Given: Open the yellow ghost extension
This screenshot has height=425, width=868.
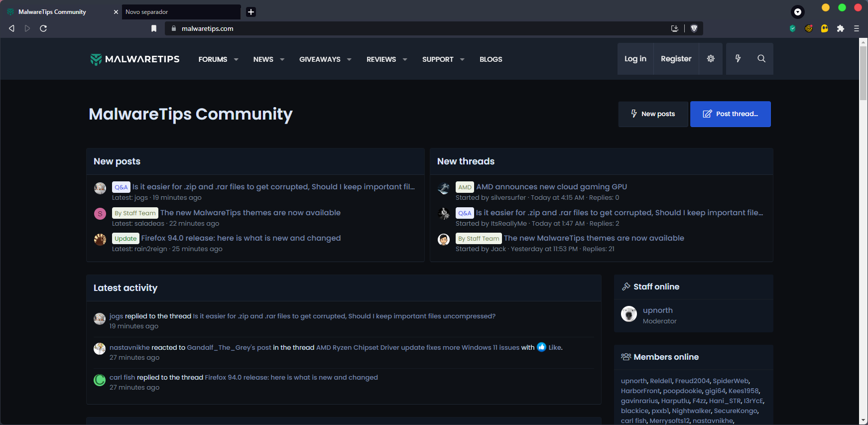Looking at the screenshot, I should 825,28.
